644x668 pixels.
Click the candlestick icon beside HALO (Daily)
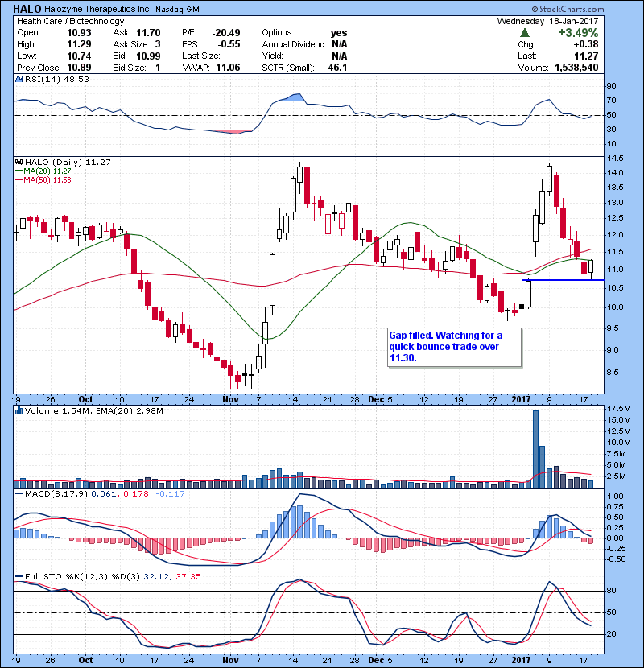click(19, 163)
